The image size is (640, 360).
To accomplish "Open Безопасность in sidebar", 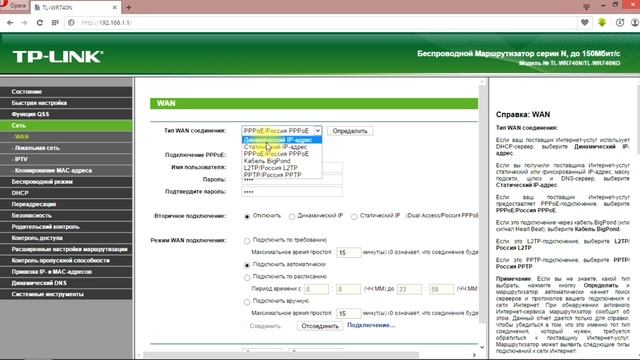I will point(66,216).
